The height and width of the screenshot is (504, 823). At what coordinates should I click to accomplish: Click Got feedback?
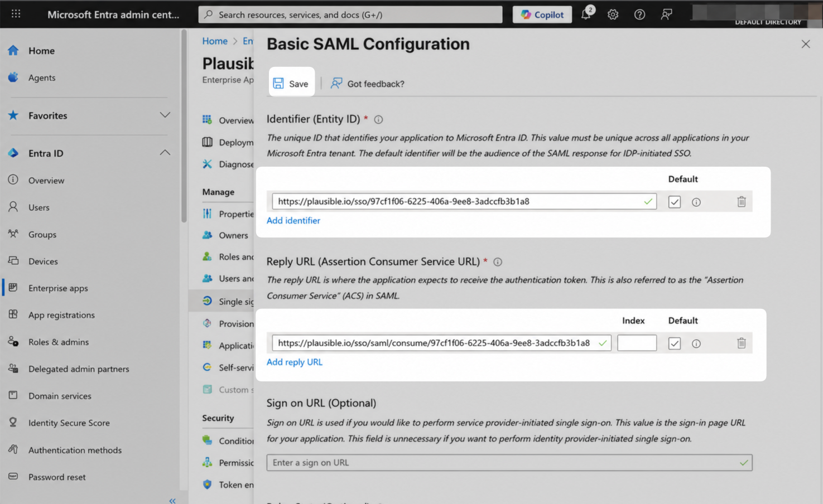click(368, 84)
